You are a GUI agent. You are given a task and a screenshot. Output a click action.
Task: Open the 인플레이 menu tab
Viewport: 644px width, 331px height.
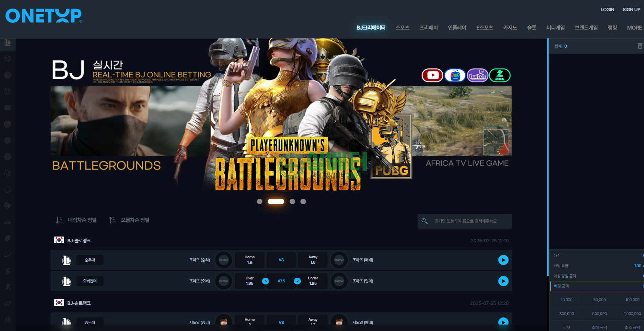click(457, 28)
